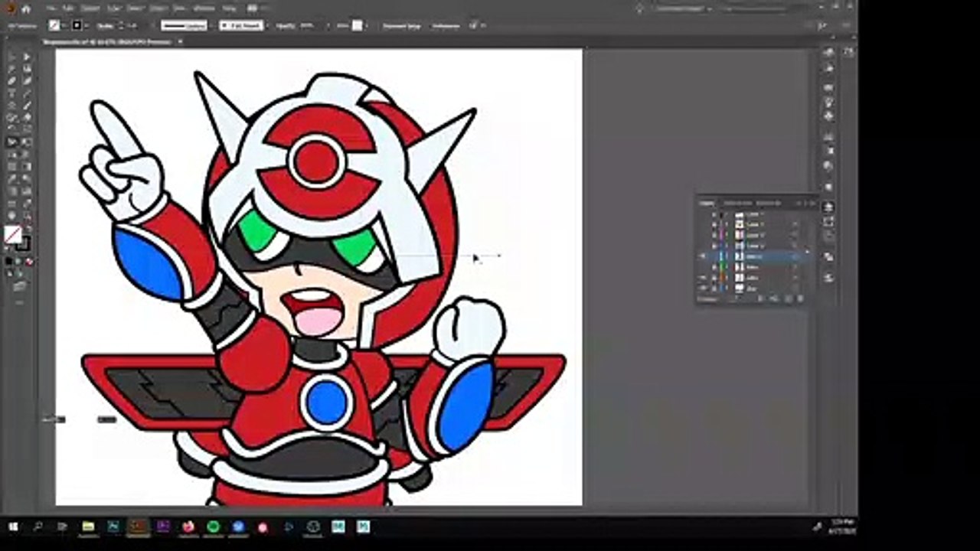
Task: Select the Lasso tool
Action: pyautogui.click(x=27, y=69)
